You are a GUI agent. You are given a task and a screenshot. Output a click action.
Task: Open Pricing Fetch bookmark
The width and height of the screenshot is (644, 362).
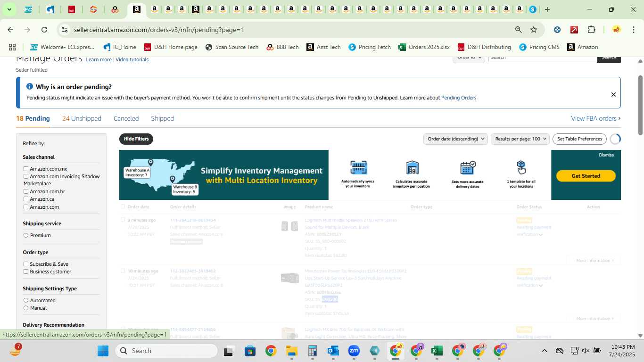point(370,47)
